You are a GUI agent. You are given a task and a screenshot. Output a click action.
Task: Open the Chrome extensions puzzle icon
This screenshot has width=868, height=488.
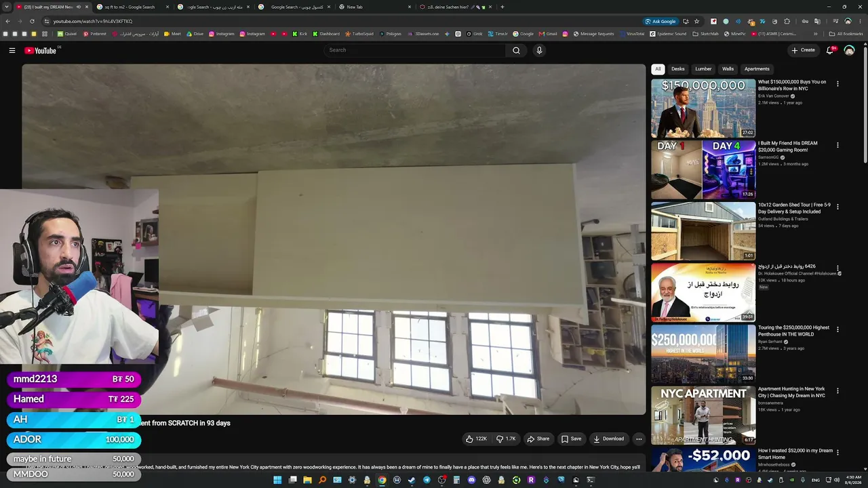point(787,21)
